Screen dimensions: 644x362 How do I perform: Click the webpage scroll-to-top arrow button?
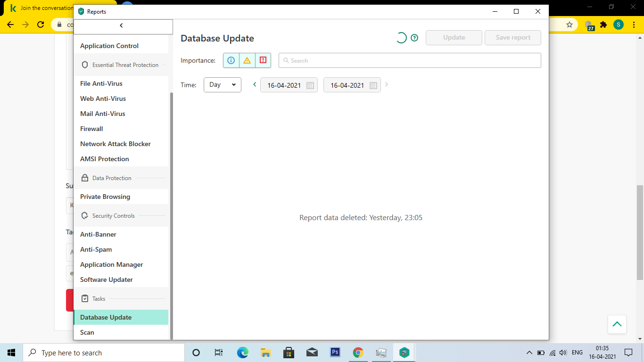pos(617,324)
